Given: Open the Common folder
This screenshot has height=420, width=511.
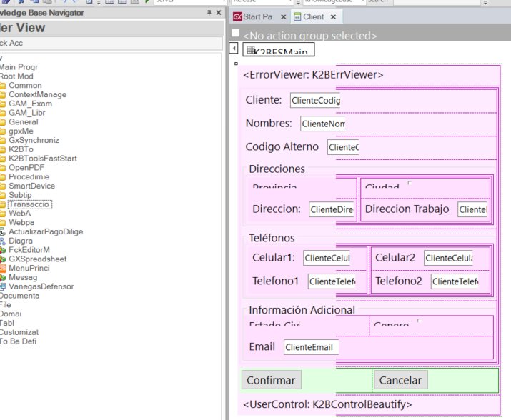Looking at the screenshot, I should click(x=24, y=85).
